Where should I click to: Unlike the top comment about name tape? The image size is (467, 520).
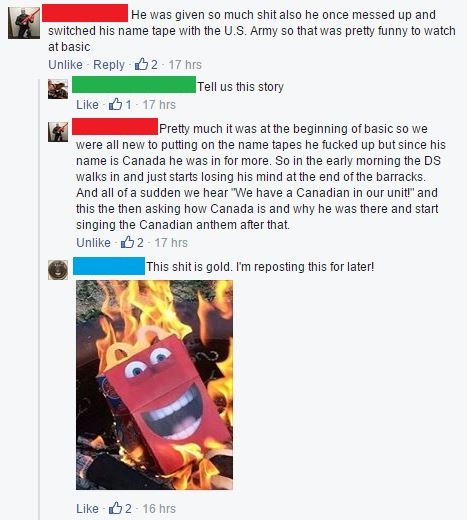tap(65, 64)
